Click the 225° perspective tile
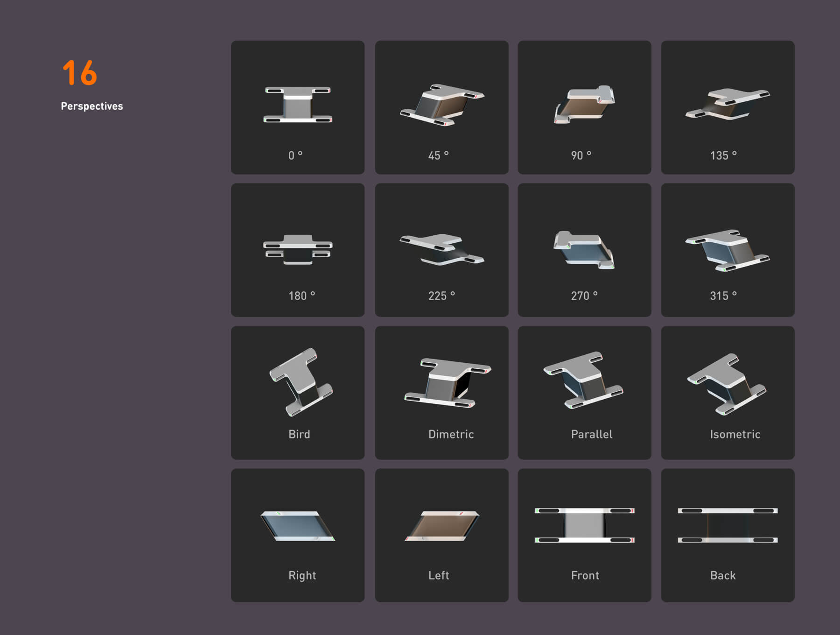The height and width of the screenshot is (635, 840). 441,250
